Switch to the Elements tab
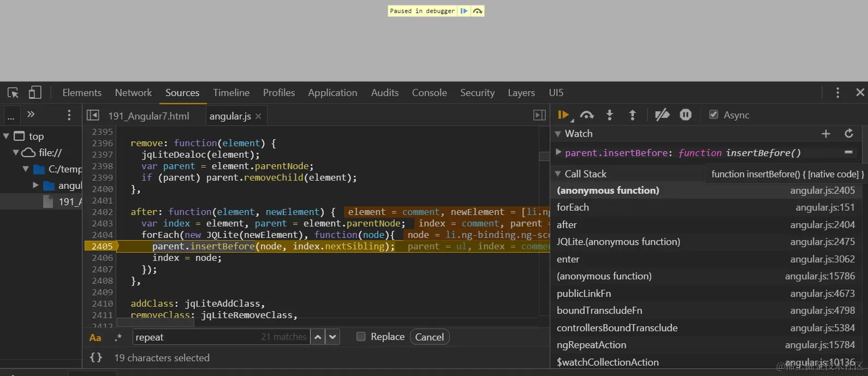The height and width of the screenshot is (376, 868). coord(82,93)
